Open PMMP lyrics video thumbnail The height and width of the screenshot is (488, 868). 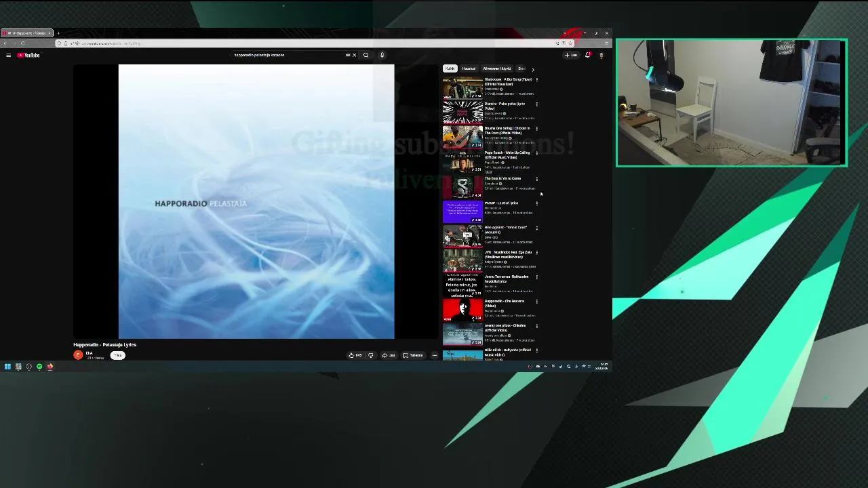click(462, 211)
